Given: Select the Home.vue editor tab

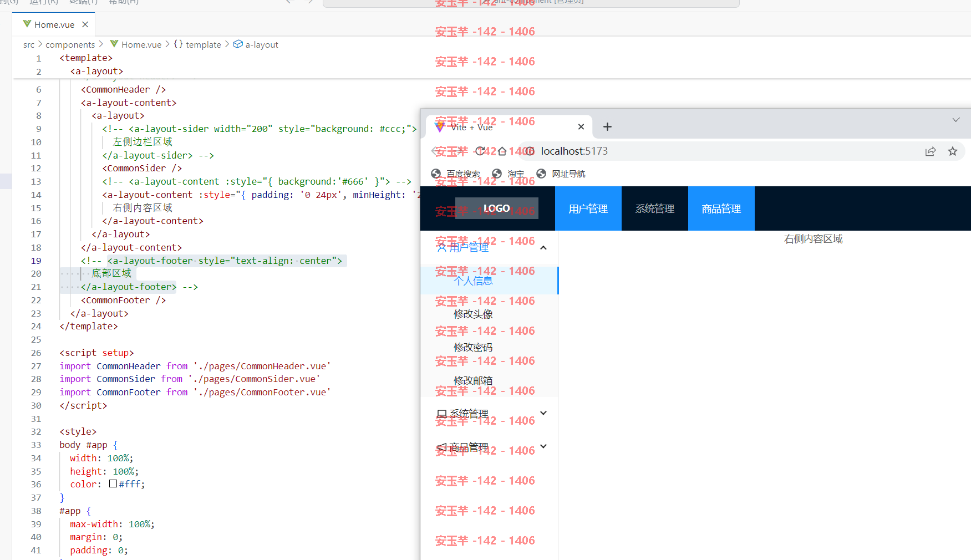Looking at the screenshot, I should [x=54, y=24].
